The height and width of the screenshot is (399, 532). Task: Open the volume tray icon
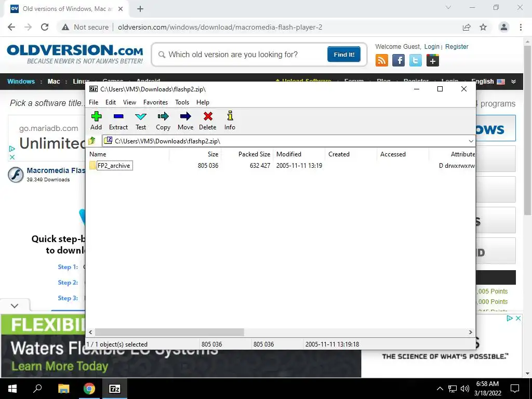[x=465, y=389]
